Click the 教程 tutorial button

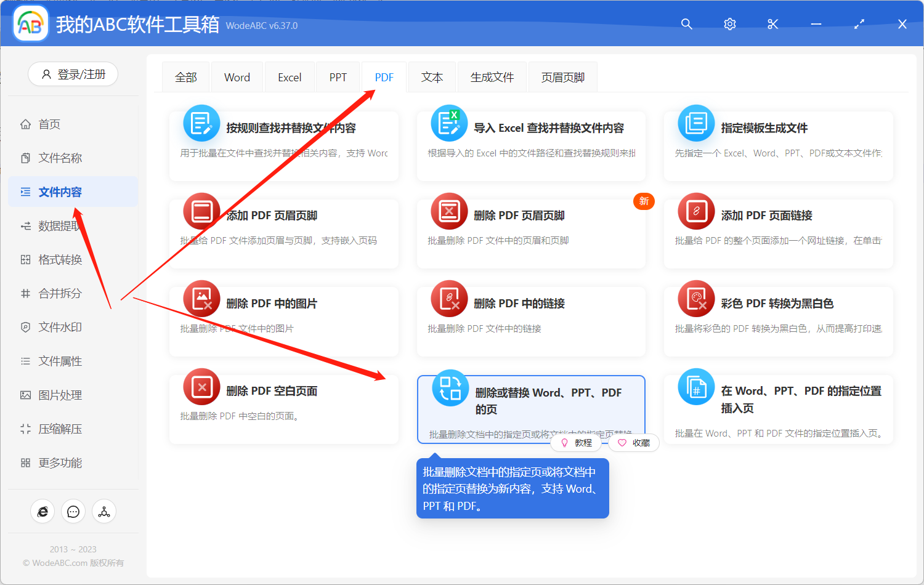tap(577, 443)
